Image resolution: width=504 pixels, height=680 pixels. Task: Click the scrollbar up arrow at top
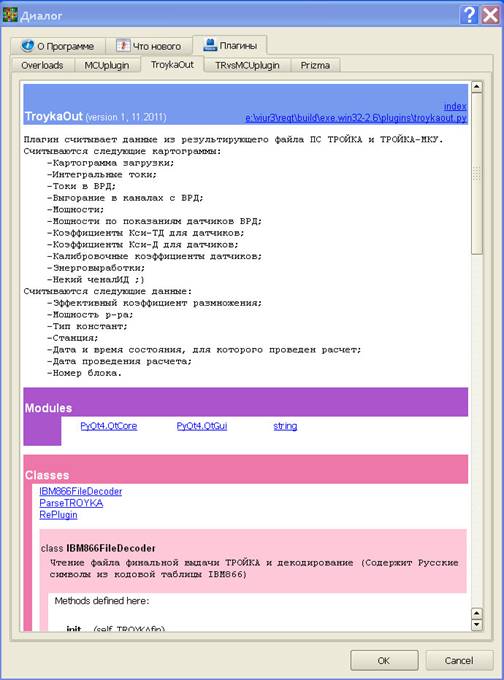click(x=477, y=86)
